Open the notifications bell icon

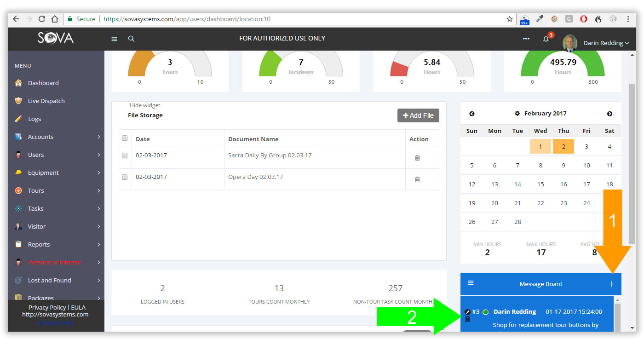pos(546,39)
